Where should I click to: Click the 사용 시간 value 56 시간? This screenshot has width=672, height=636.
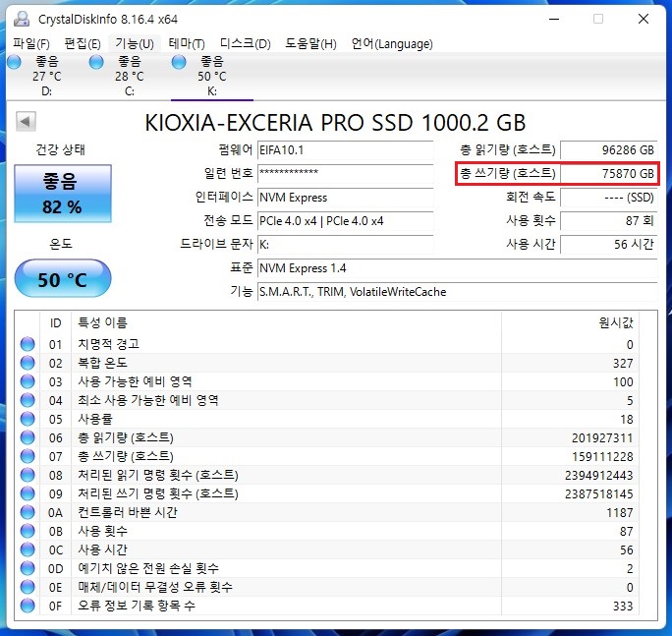coord(608,245)
